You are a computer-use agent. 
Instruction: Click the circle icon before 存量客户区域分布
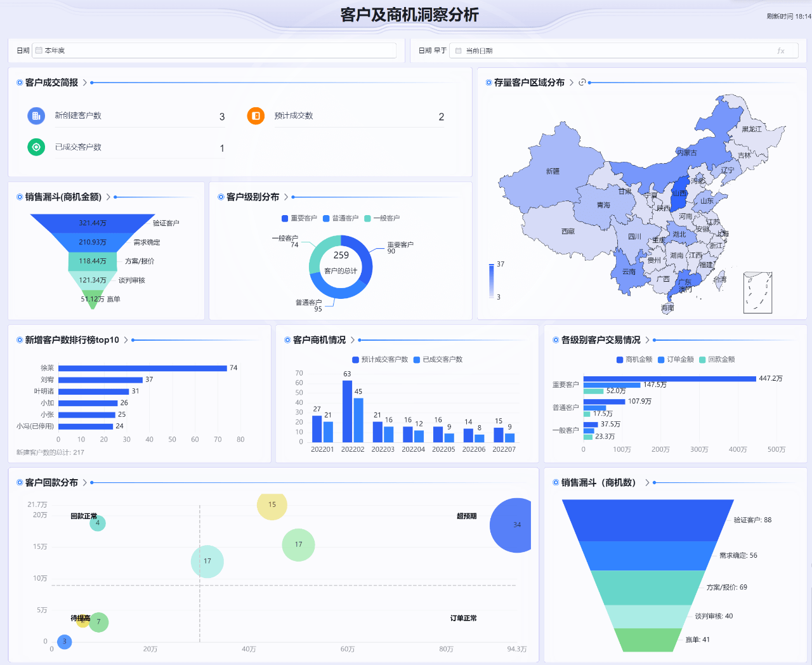pos(488,82)
